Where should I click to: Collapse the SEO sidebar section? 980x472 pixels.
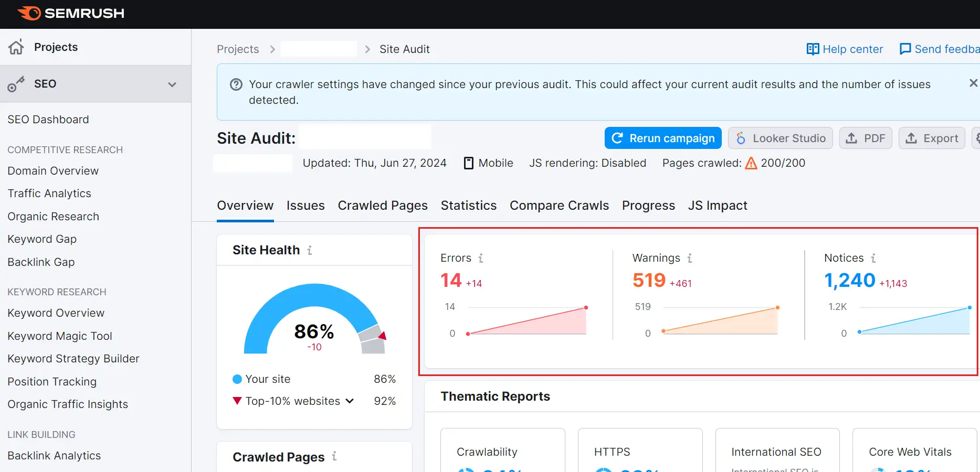pos(172,84)
